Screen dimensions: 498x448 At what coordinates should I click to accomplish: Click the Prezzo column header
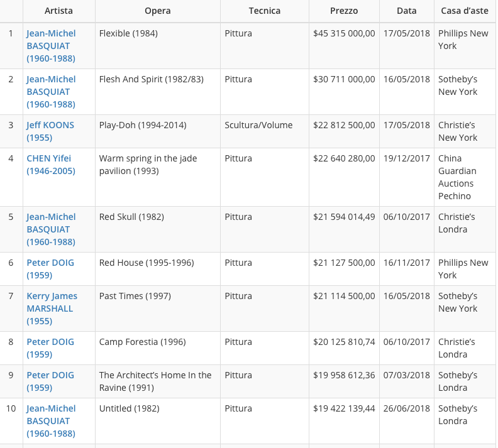(344, 11)
